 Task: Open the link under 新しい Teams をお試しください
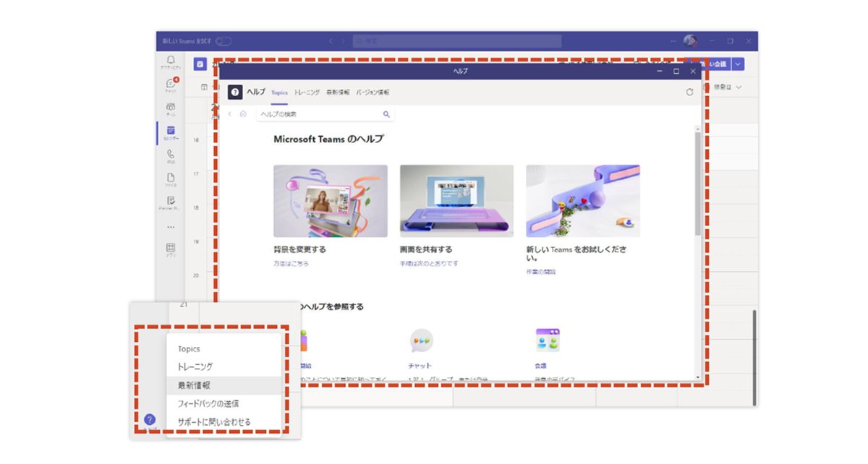541,272
